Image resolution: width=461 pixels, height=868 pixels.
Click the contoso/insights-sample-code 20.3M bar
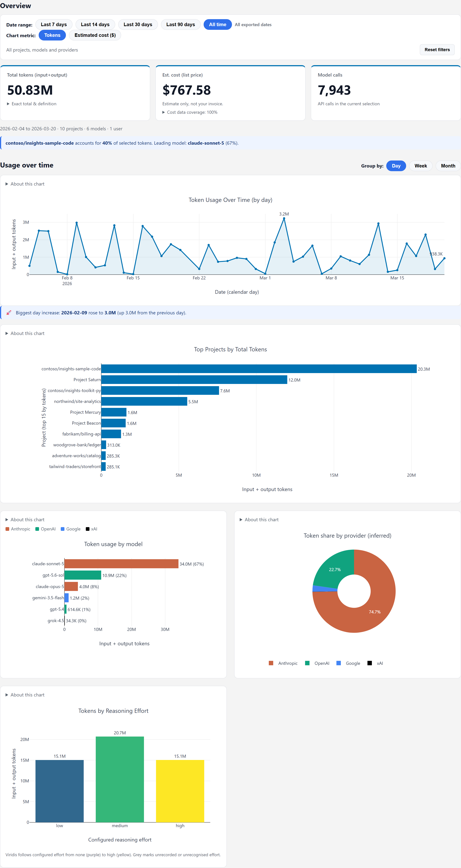tap(259, 369)
